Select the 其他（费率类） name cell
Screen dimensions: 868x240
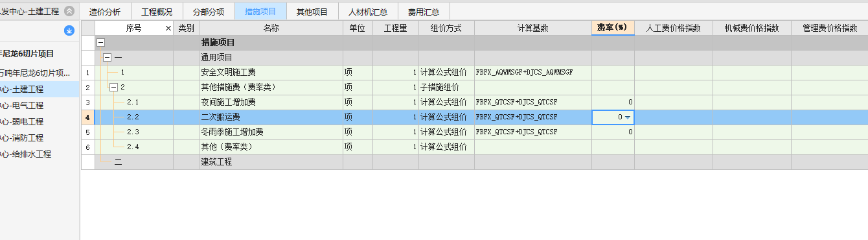click(x=271, y=147)
